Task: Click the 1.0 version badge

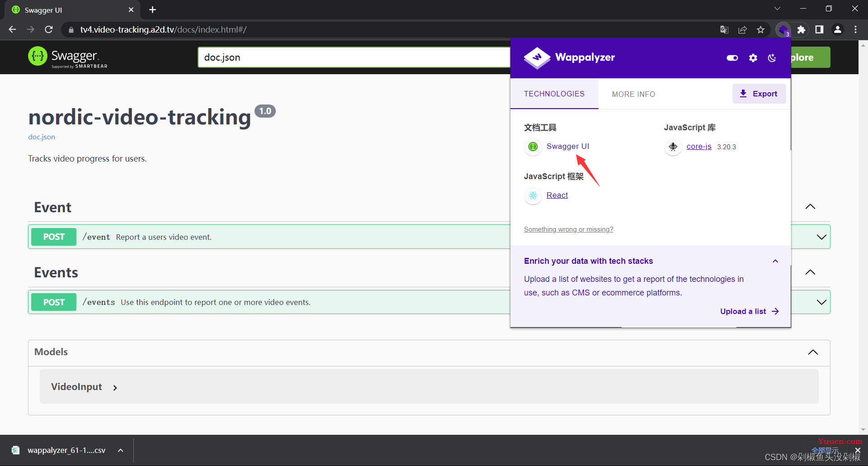Action: point(265,111)
